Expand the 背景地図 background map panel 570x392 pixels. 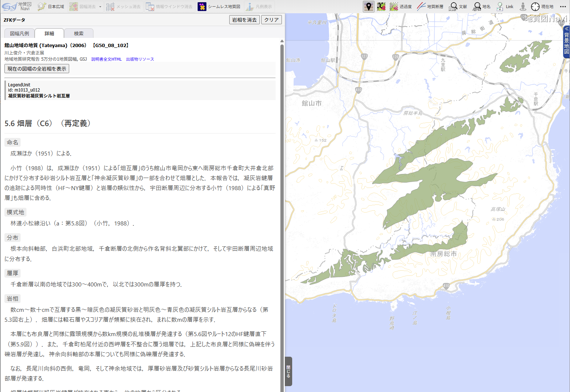[566, 40]
